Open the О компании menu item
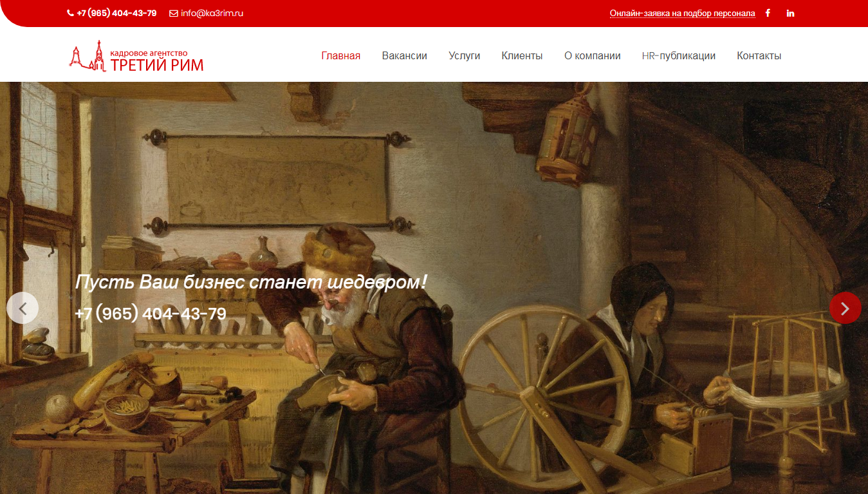Image resolution: width=868 pixels, height=494 pixels. [x=593, y=56]
